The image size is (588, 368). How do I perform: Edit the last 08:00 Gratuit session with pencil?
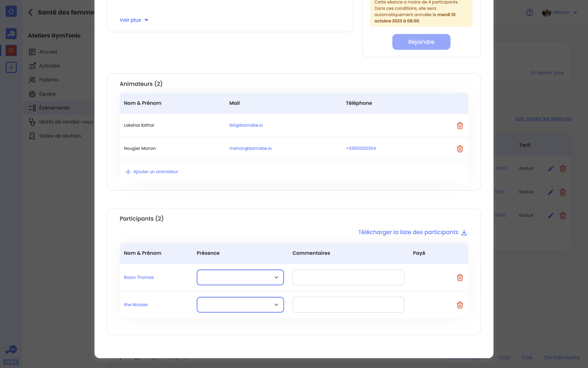pos(551,215)
